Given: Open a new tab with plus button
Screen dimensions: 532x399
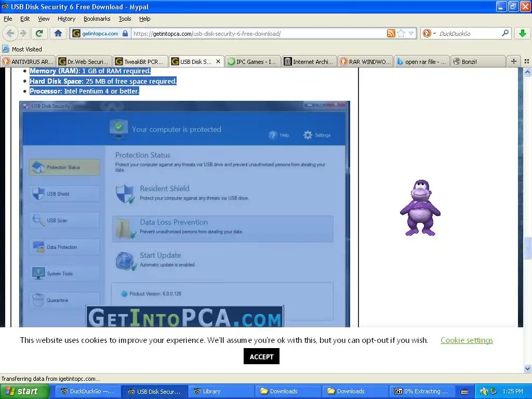Looking at the screenshot, I should [514, 61].
